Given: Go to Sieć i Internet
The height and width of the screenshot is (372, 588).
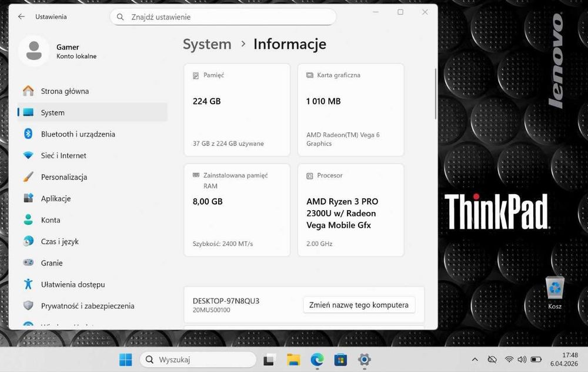Looking at the screenshot, I should click(92, 155).
